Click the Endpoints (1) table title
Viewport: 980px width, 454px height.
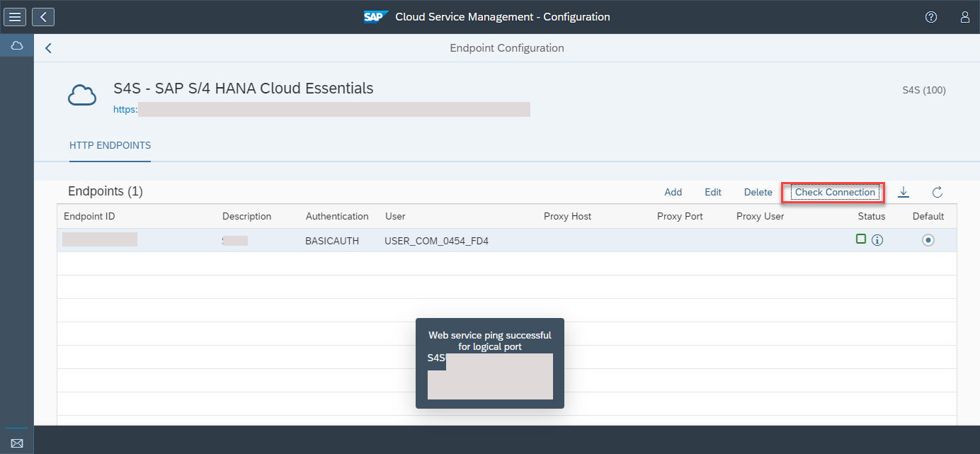tap(106, 191)
